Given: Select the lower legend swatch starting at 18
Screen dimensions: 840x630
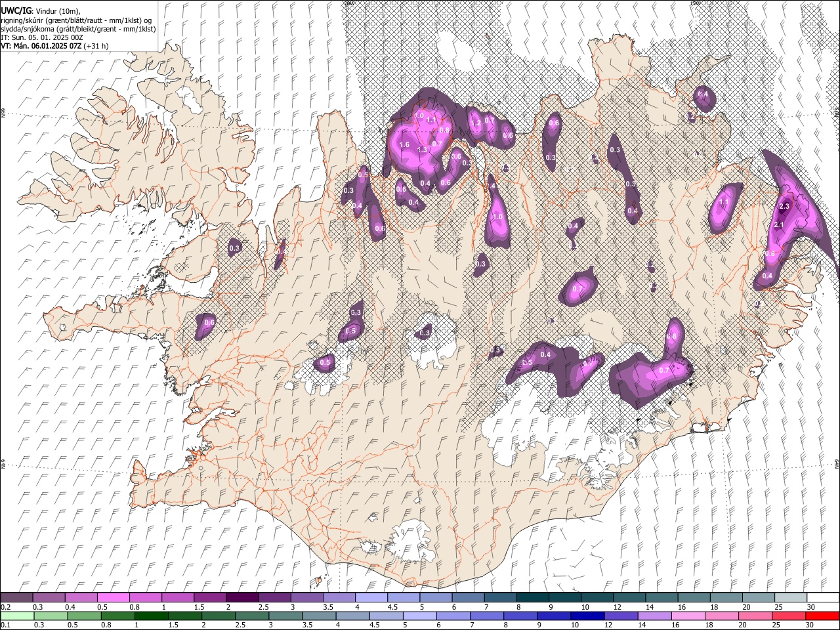Looking at the screenshot, I should coord(721,616).
